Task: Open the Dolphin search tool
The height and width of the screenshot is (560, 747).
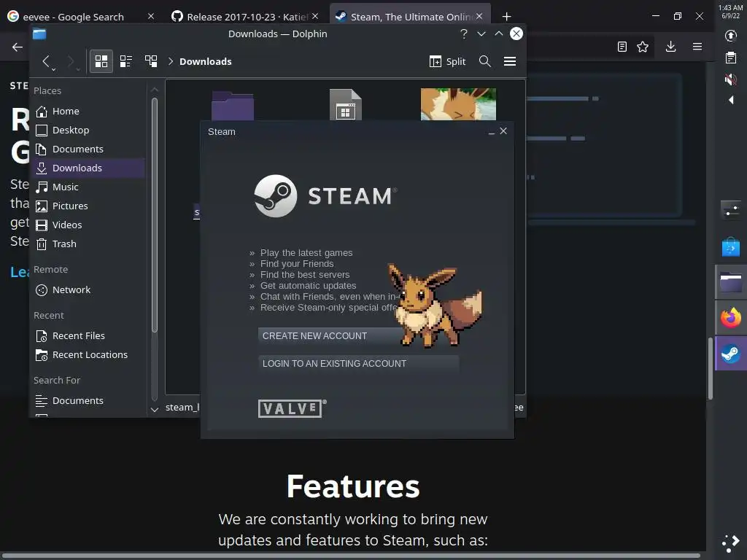Action: 485,61
